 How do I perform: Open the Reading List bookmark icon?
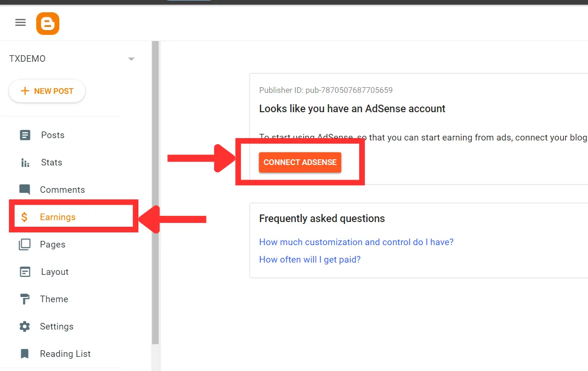[24, 354]
